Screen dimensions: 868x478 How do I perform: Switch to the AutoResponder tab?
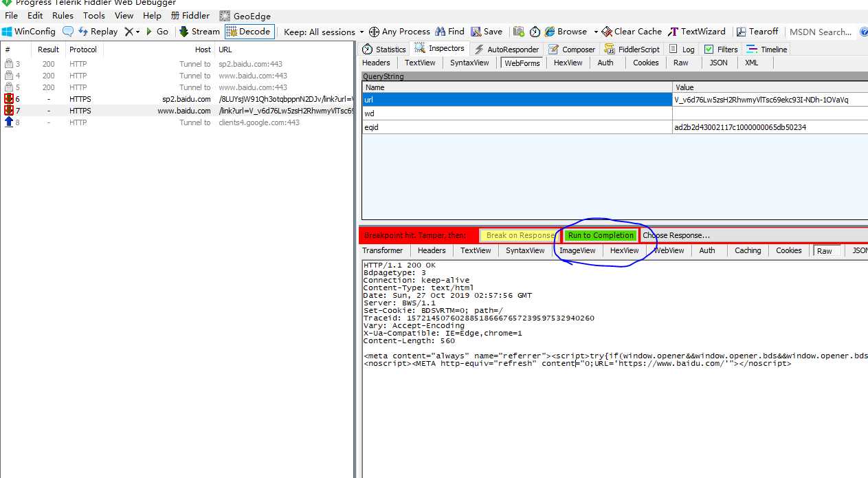point(507,49)
